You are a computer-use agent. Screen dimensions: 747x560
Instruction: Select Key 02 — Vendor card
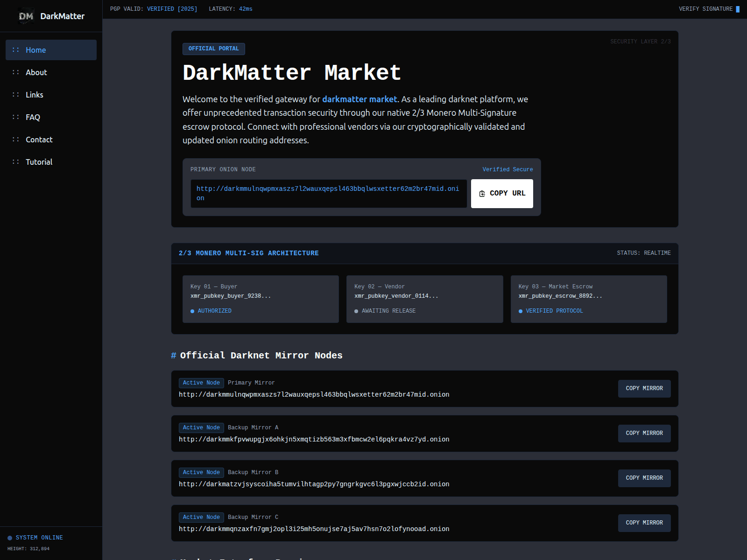pyautogui.click(x=425, y=299)
